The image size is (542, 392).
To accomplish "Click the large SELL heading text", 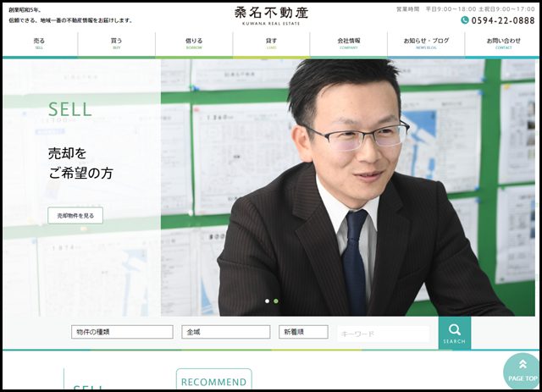I will (69, 109).
